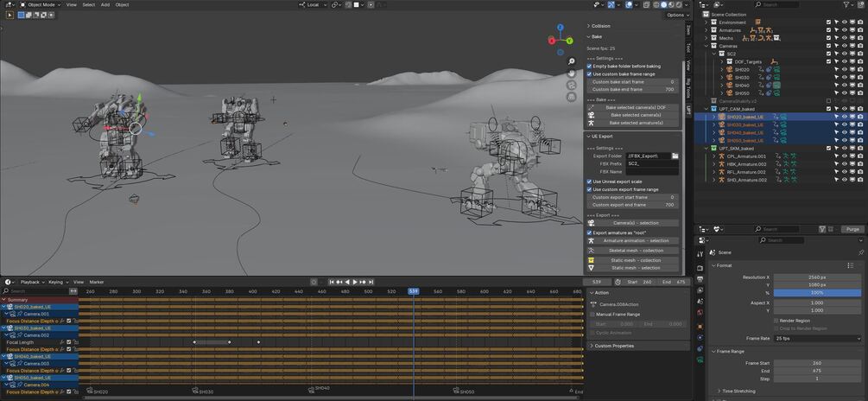Uncheck Export armature as root

[x=589, y=232]
